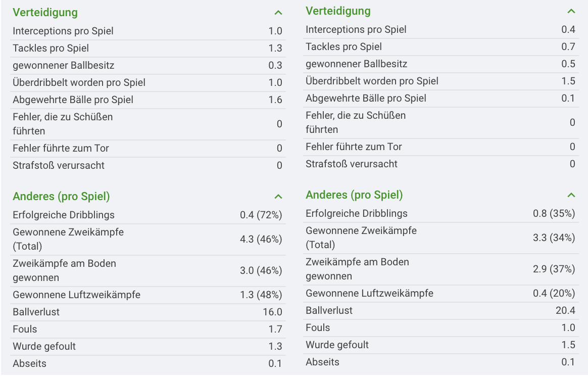This screenshot has height=377, width=588.
Task: Click right Gewonnene Luftzweikämpfe value 0.4 (20%)
Action: (x=554, y=293)
